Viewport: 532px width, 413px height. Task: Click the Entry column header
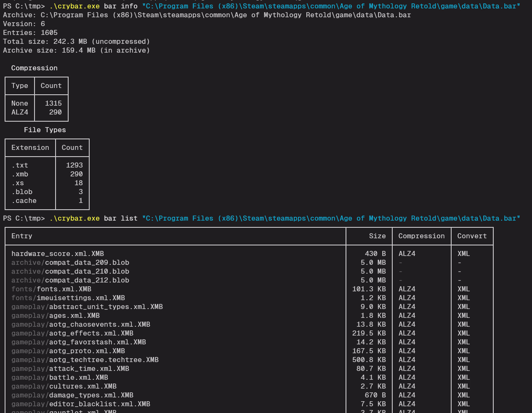[22, 236]
